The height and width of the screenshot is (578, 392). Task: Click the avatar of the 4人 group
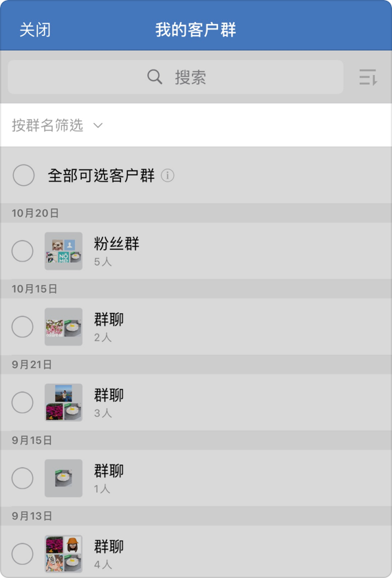tap(63, 554)
